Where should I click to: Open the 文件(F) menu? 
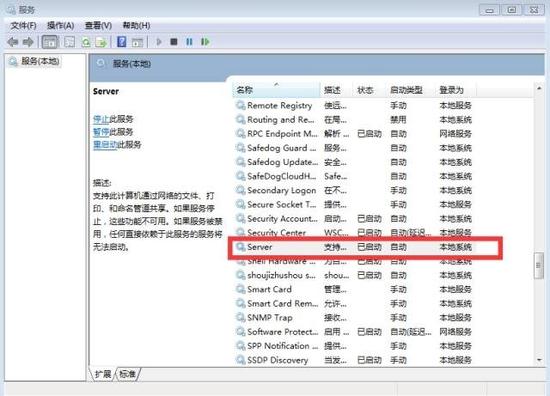point(24,26)
